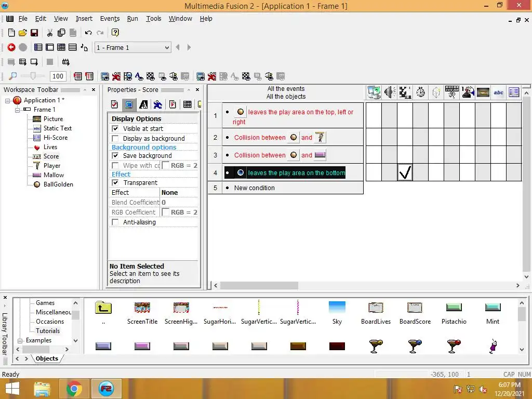Click 'New condition' in event row 5

pyautogui.click(x=254, y=188)
